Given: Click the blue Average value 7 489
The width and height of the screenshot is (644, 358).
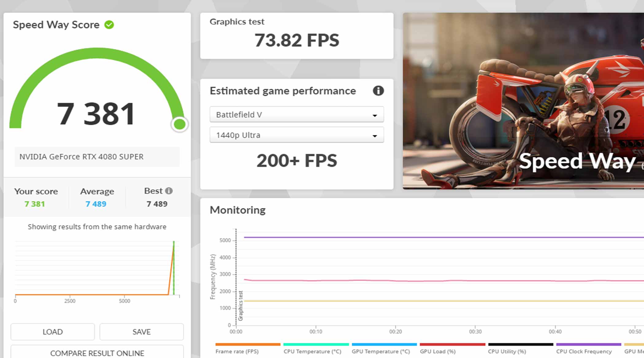Looking at the screenshot, I should point(96,204).
